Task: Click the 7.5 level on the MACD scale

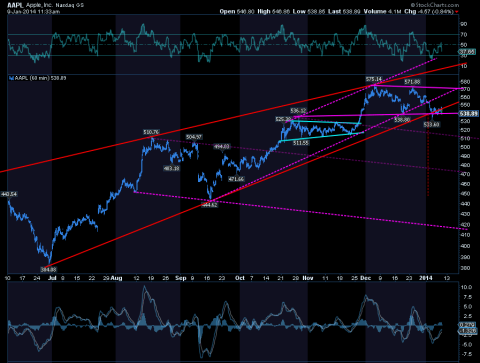Action: tap(467, 297)
